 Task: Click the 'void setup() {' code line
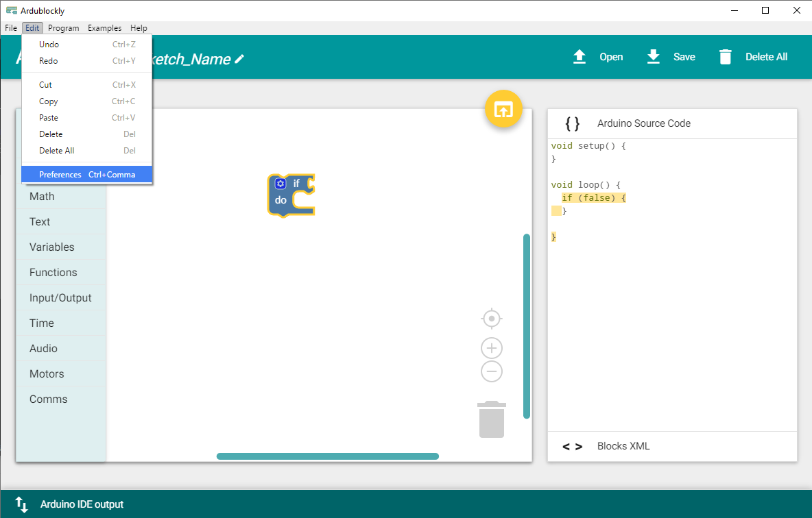pyautogui.click(x=588, y=146)
